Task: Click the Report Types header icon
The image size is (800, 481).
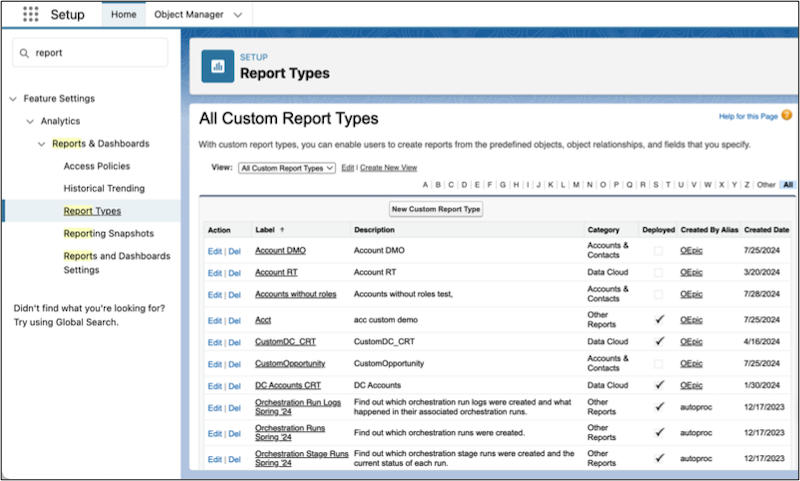Action: pyautogui.click(x=218, y=66)
